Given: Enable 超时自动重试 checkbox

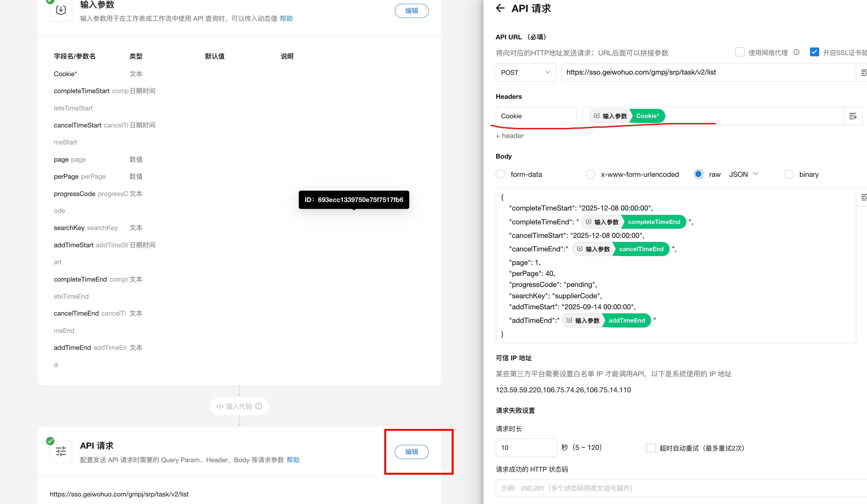Looking at the screenshot, I should (x=651, y=448).
